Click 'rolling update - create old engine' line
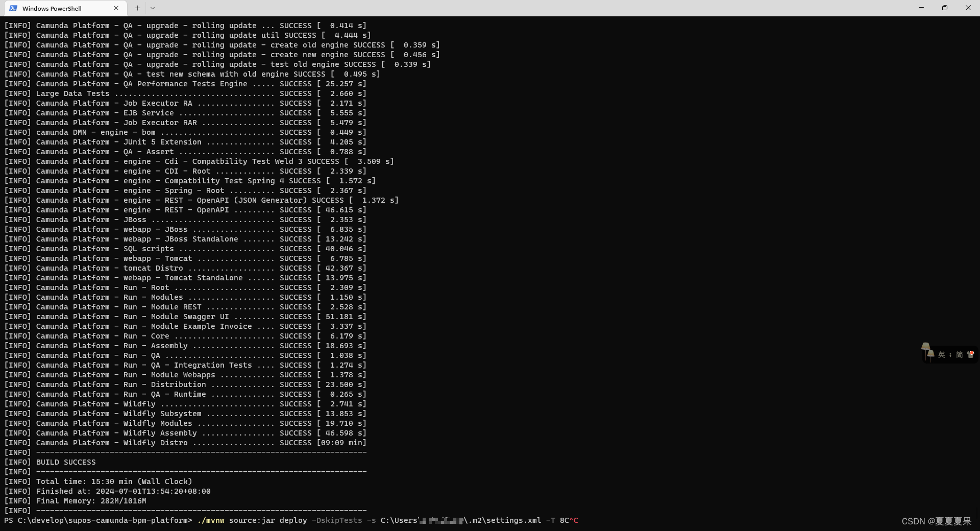The width and height of the screenshot is (980, 531). point(222,45)
